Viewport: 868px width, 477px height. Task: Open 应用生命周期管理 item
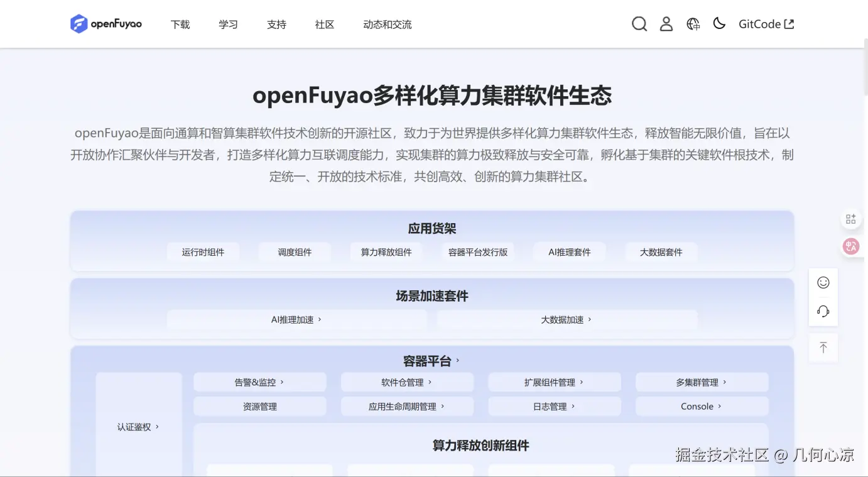click(407, 407)
